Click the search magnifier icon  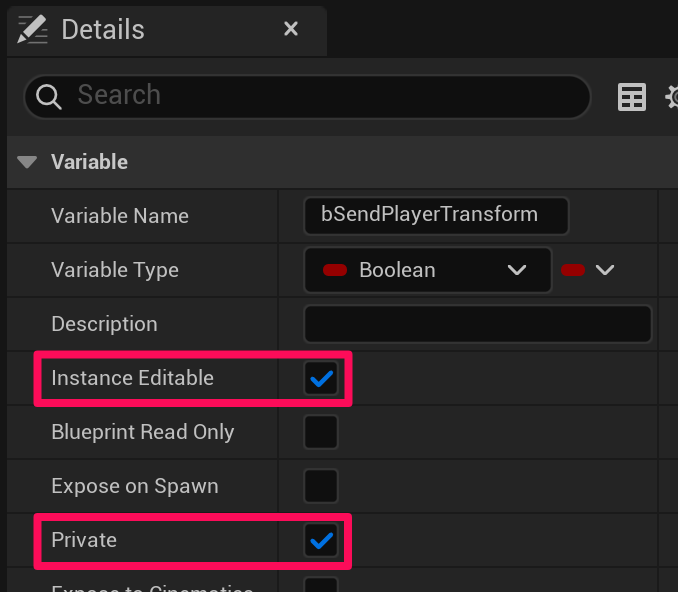pyautogui.click(x=49, y=96)
